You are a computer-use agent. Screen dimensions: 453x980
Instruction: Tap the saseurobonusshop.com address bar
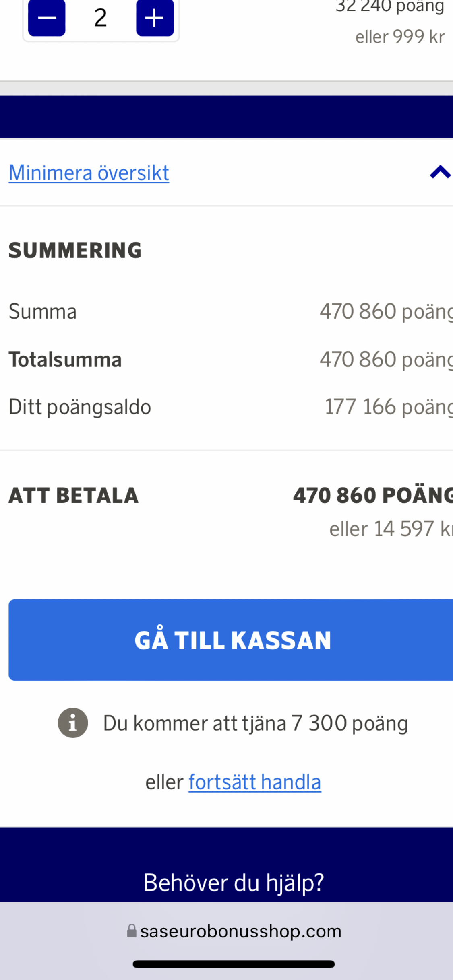coord(240,931)
